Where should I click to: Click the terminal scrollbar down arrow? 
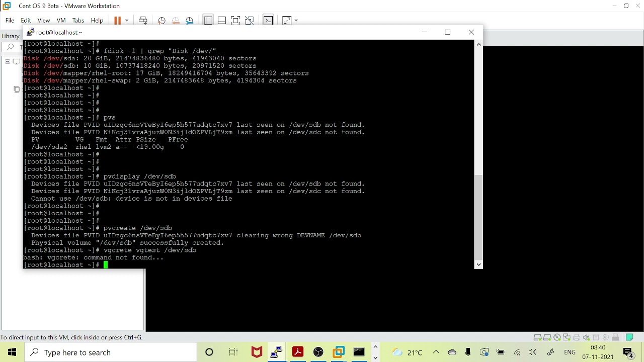click(x=479, y=264)
